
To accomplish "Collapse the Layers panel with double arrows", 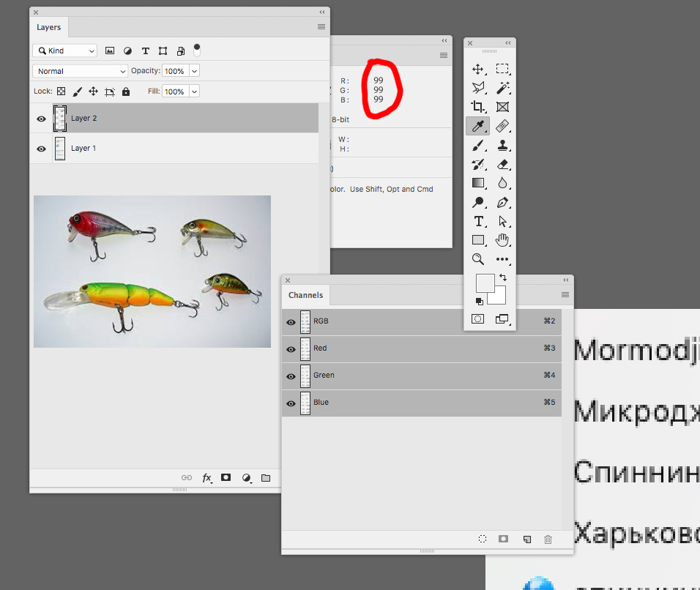I will coord(322,12).
